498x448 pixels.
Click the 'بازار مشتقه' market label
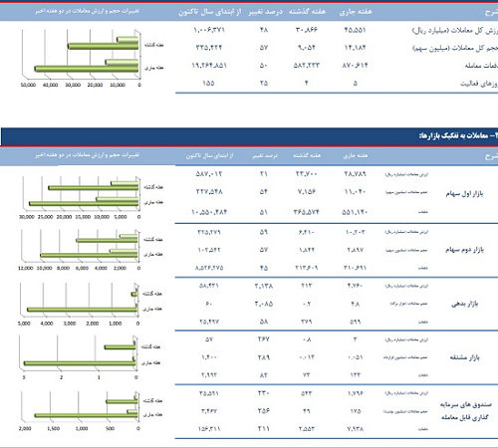(x=464, y=357)
